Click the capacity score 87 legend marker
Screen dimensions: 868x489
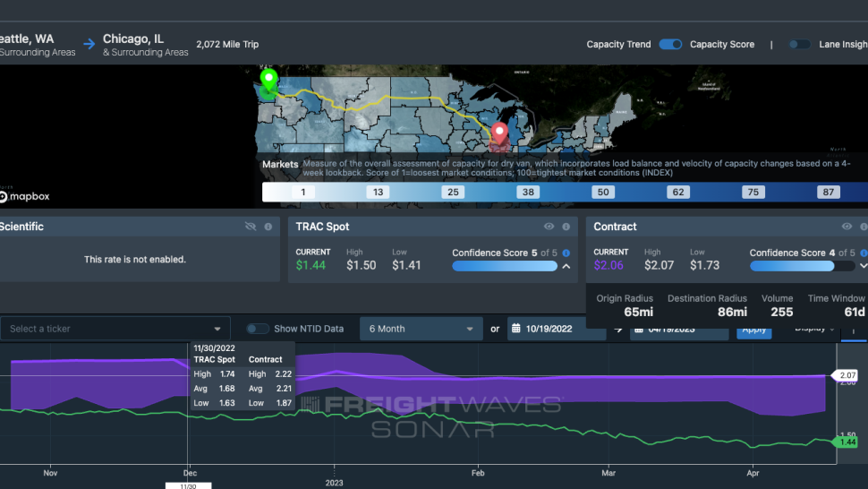[x=828, y=193]
